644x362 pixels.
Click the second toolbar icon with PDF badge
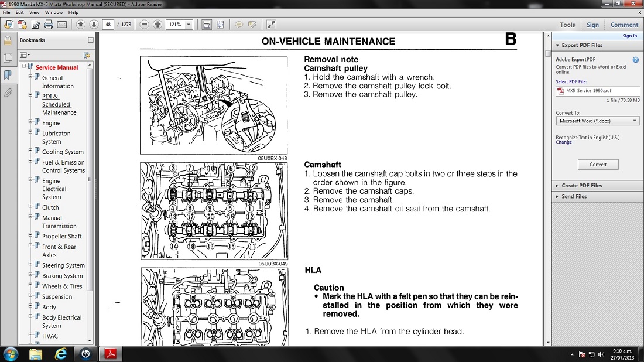coord(22,25)
